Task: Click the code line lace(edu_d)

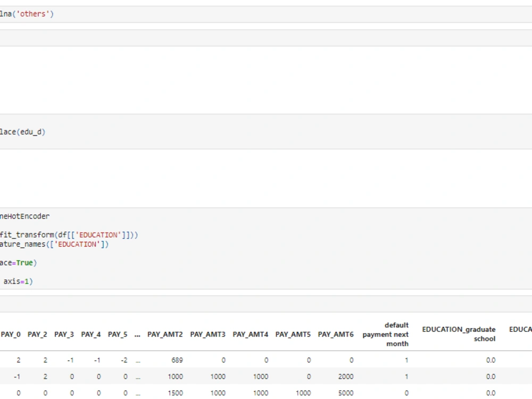Action: (22, 132)
